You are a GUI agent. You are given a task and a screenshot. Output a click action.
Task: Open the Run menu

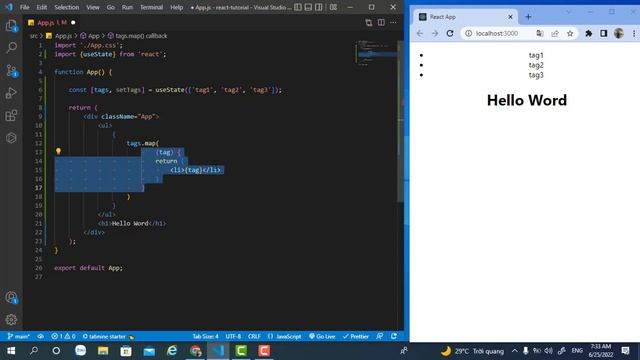click(x=127, y=7)
